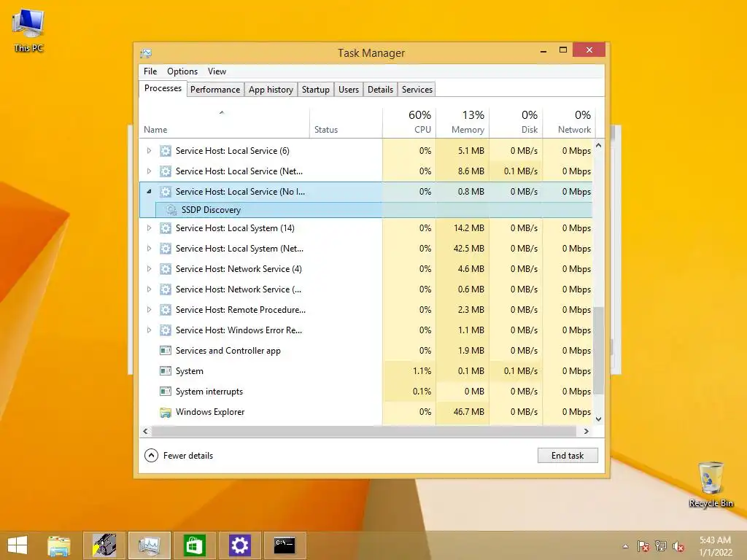Viewport: 747px width, 560px height.
Task: Open the Task Manager taskbar icon
Action: [149, 545]
